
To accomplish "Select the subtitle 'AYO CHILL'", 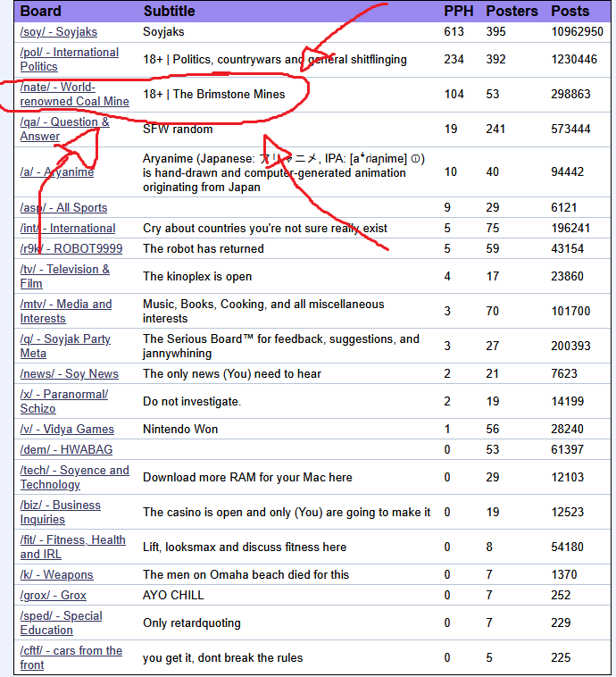I will click(x=173, y=596).
